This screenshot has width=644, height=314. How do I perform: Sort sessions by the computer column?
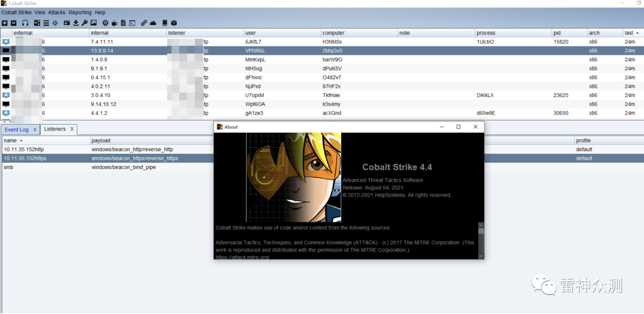(x=360, y=33)
